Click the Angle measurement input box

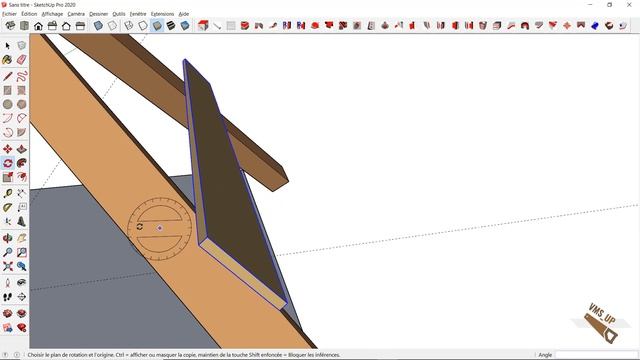coord(596,355)
